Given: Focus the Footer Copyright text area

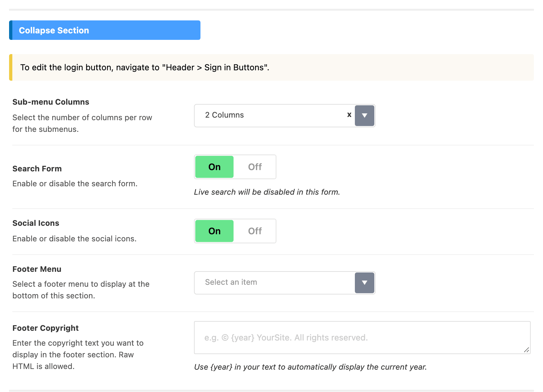Looking at the screenshot, I should pyautogui.click(x=362, y=338).
